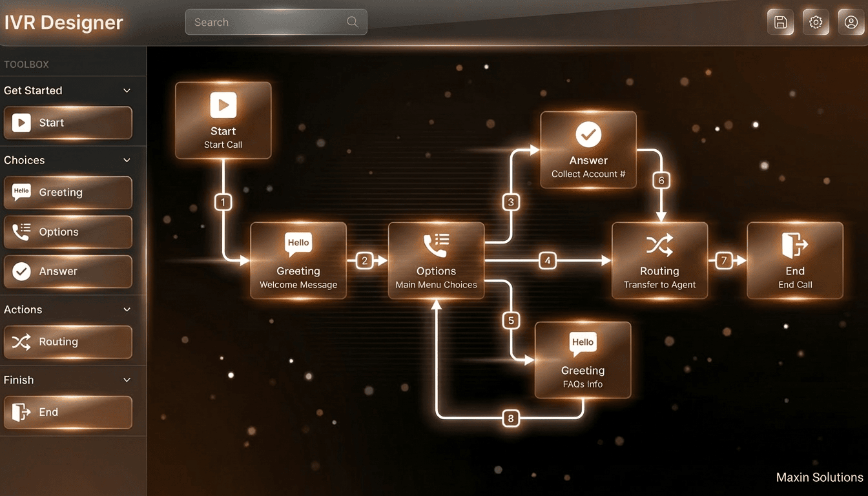Select the Greeting tool under Choices
The height and width of the screenshot is (496, 868).
coord(68,192)
